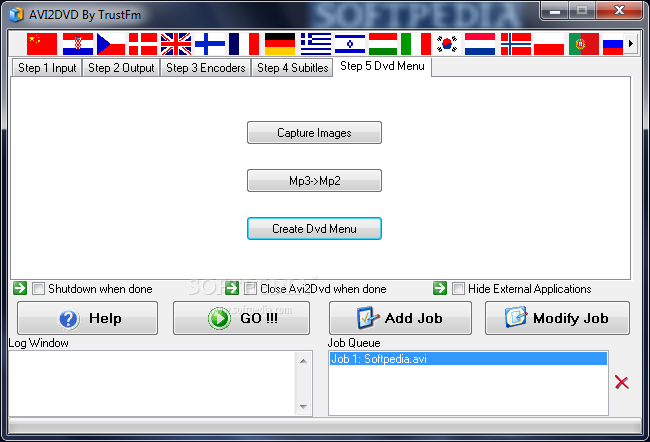Click green arrow beside Hide External Applications
The width and height of the screenshot is (650, 442).
(x=440, y=288)
